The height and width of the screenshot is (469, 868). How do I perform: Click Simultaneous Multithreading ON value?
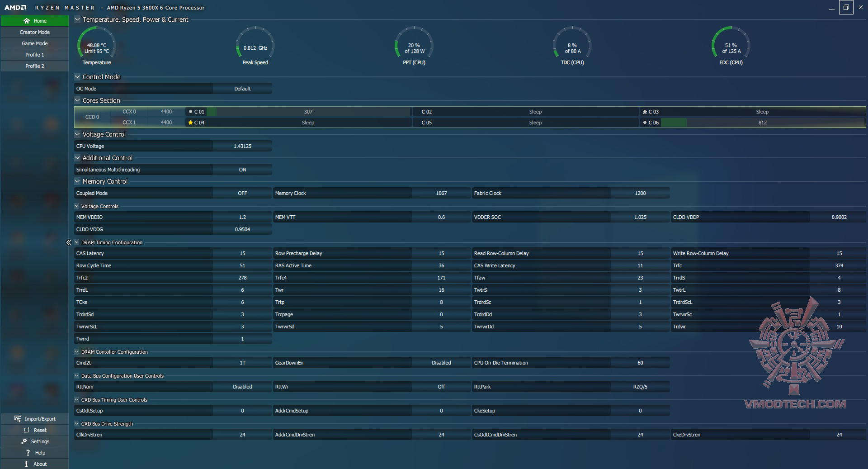(242, 170)
